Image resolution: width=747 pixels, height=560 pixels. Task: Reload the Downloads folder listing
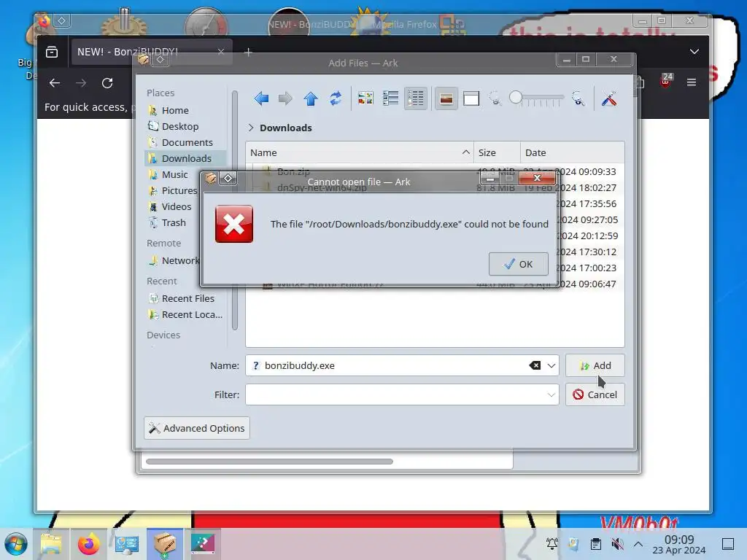coord(336,98)
